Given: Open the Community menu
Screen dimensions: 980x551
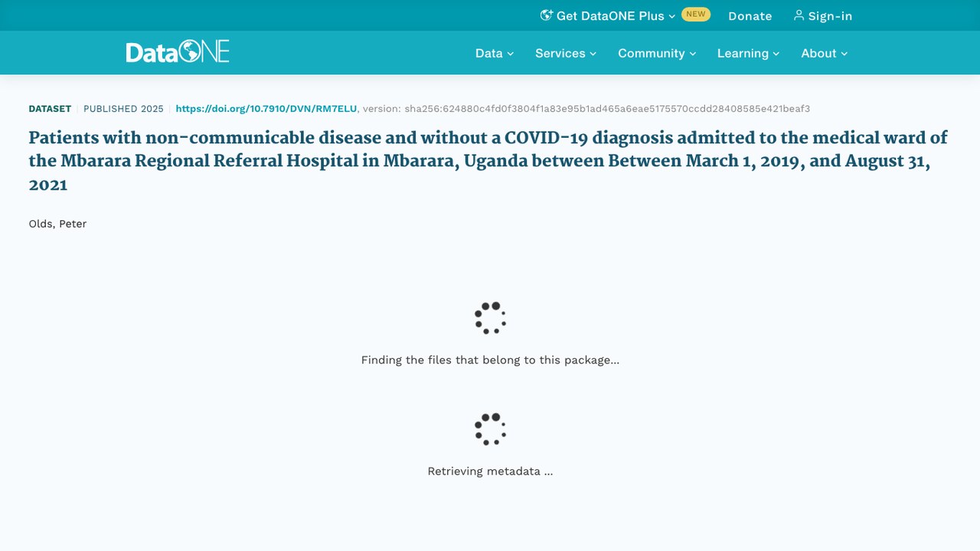Looking at the screenshot, I should point(658,53).
